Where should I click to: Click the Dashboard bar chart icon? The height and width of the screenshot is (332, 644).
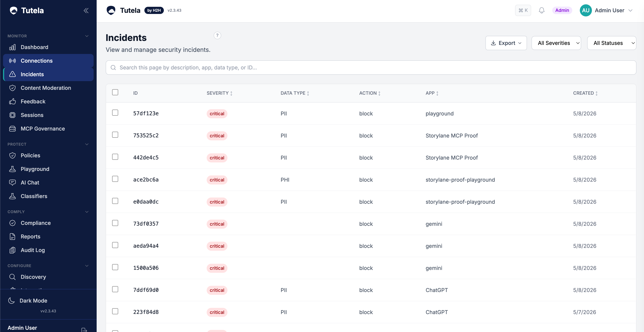[x=12, y=47]
